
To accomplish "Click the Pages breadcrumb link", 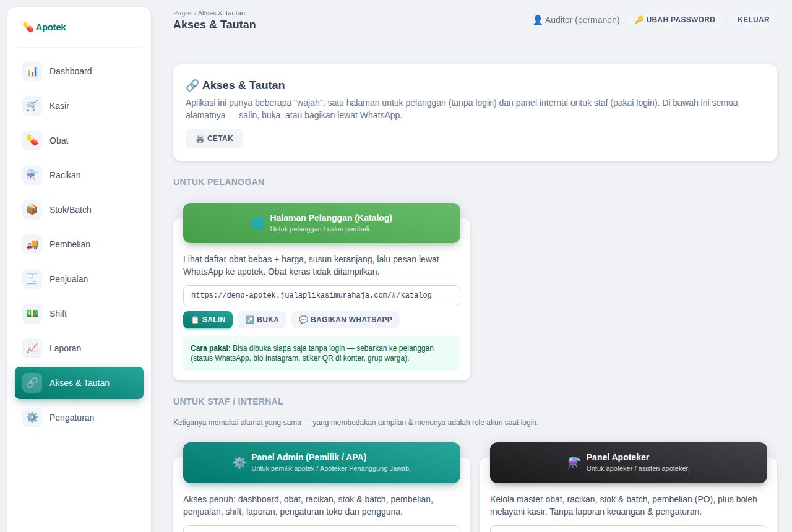I will [183, 13].
